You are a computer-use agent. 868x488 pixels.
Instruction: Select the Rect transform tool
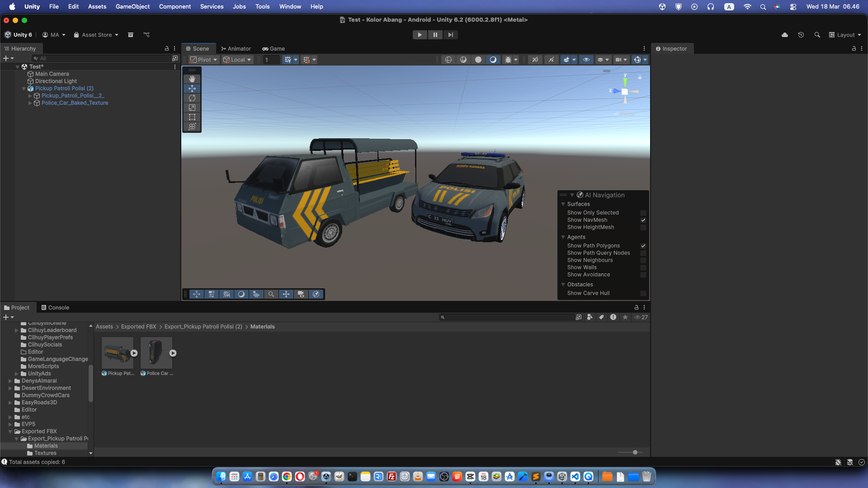192,117
